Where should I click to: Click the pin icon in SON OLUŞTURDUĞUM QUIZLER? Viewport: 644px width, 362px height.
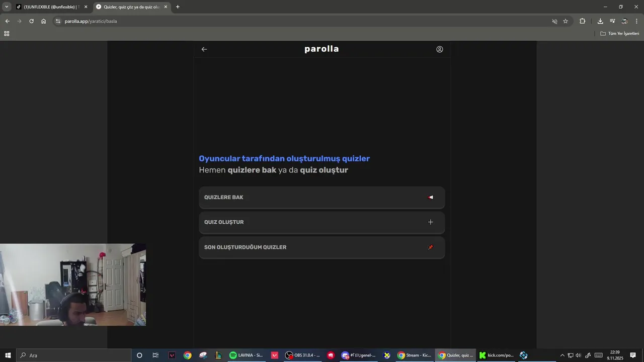[430, 247]
